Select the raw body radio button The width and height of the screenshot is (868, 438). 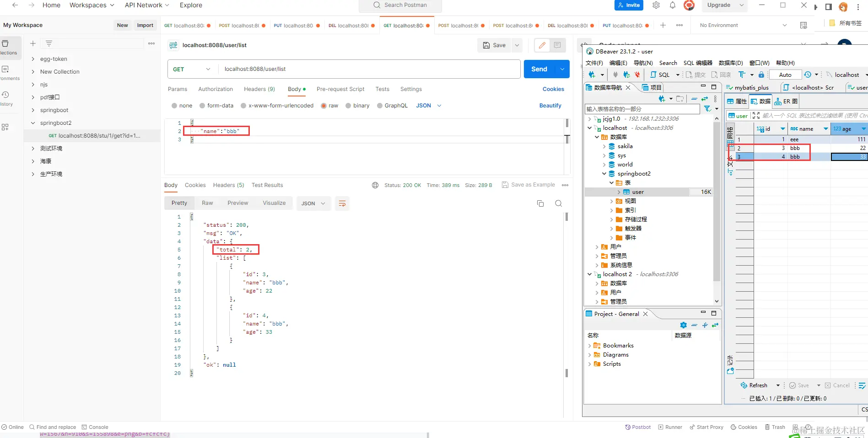pos(324,106)
